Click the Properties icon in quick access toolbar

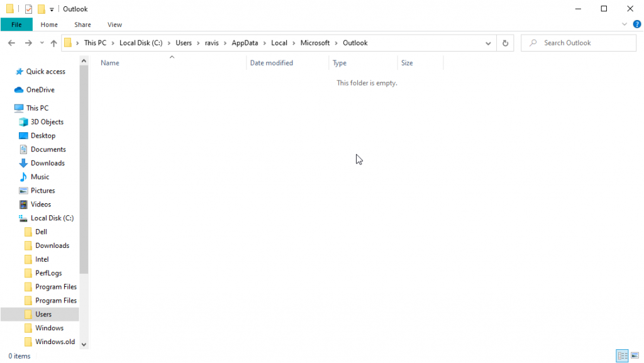click(x=28, y=9)
